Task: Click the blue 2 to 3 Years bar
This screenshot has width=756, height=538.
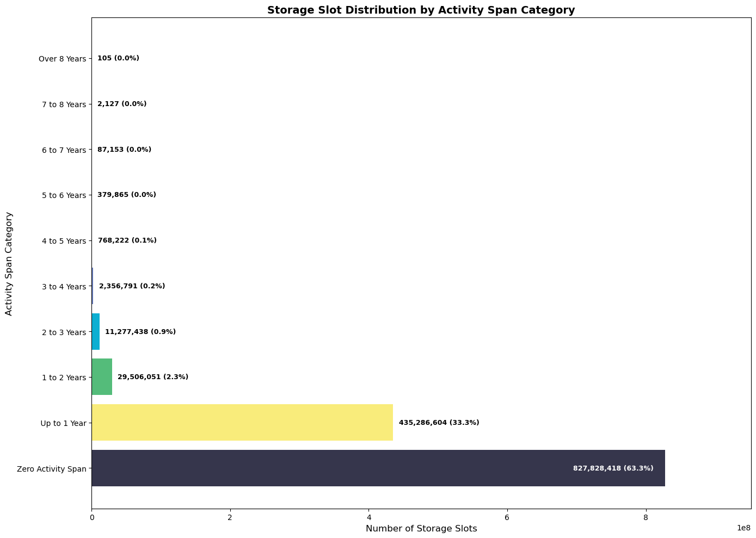Action: pos(96,331)
